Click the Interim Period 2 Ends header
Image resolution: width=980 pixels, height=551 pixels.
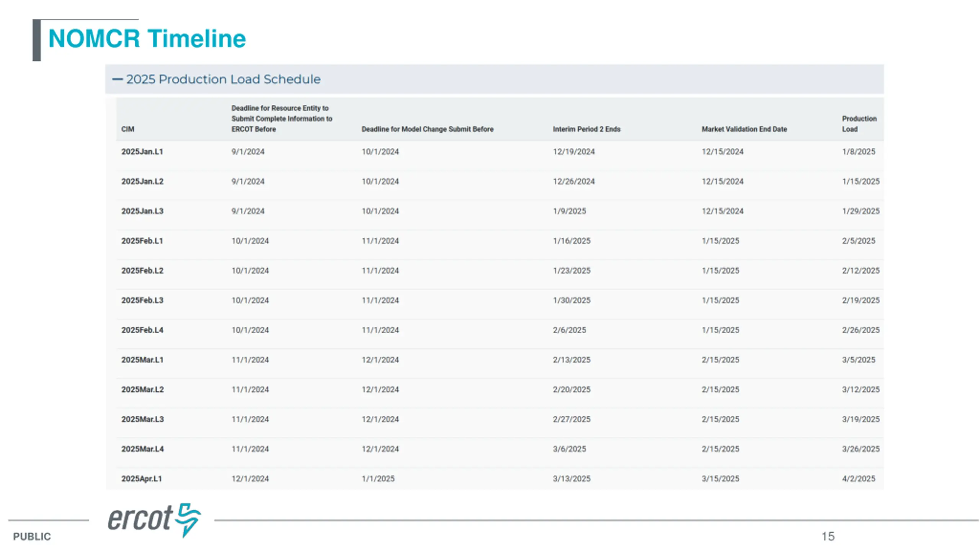[x=586, y=129]
